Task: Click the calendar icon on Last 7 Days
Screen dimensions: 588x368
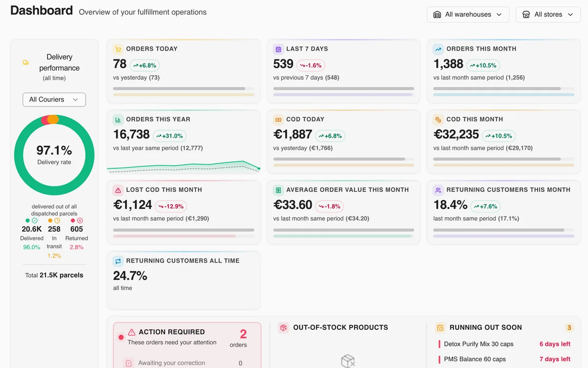Action: pos(278,49)
